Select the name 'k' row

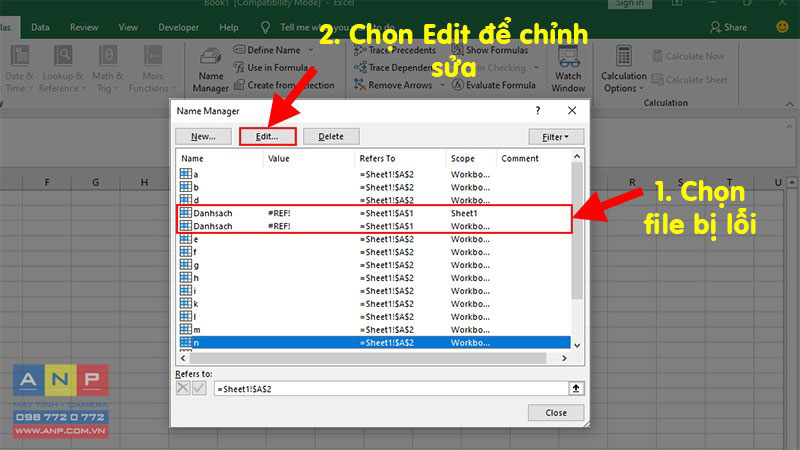374,304
